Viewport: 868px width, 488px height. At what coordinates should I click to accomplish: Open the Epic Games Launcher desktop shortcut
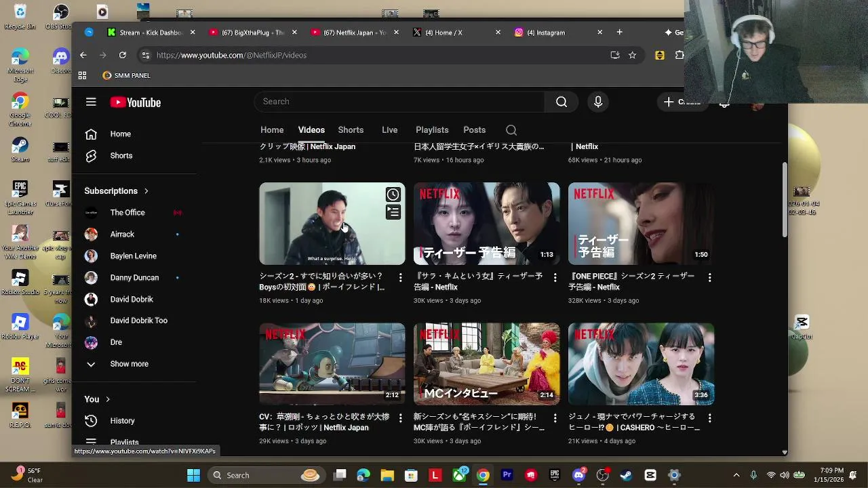pos(20,197)
